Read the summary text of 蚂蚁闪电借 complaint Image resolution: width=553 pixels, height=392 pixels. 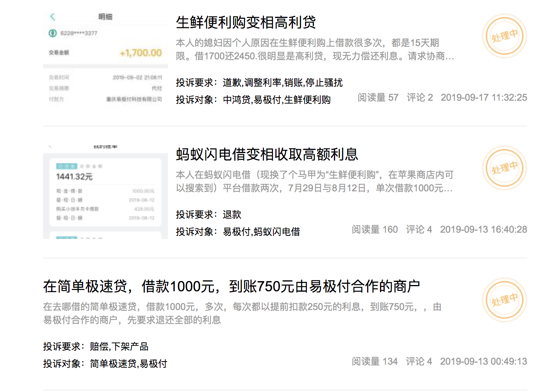tap(314, 181)
